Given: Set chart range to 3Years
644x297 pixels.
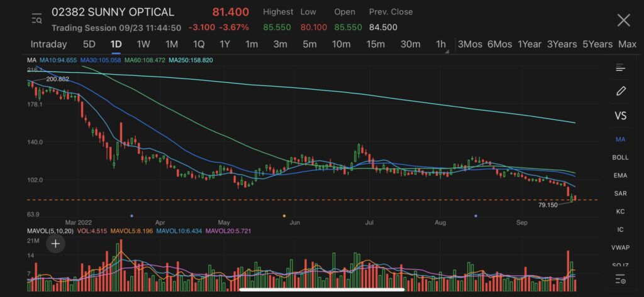Looking at the screenshot, I should click(x=562, y=44).
